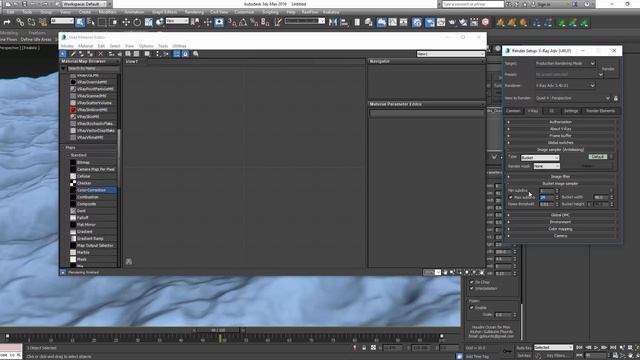Screen dimensions: 640x360
Task: Activate the Select Object tool
Action: 80,22
